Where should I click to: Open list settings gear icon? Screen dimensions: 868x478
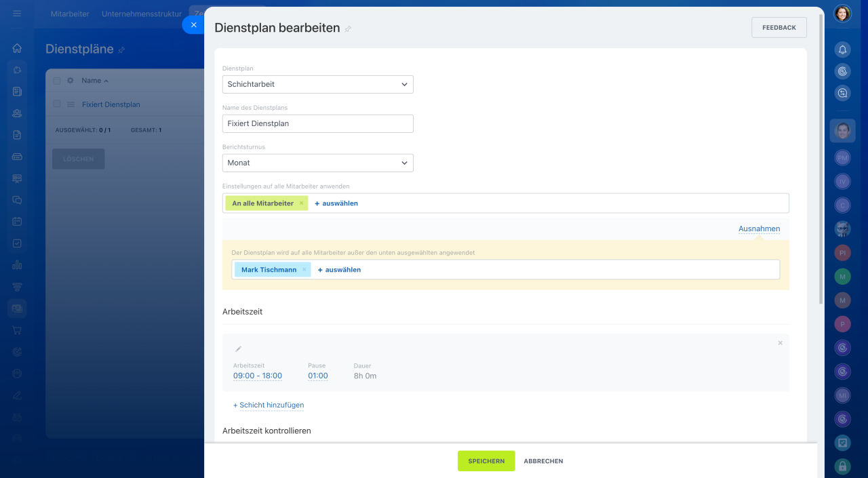[70, 81]
